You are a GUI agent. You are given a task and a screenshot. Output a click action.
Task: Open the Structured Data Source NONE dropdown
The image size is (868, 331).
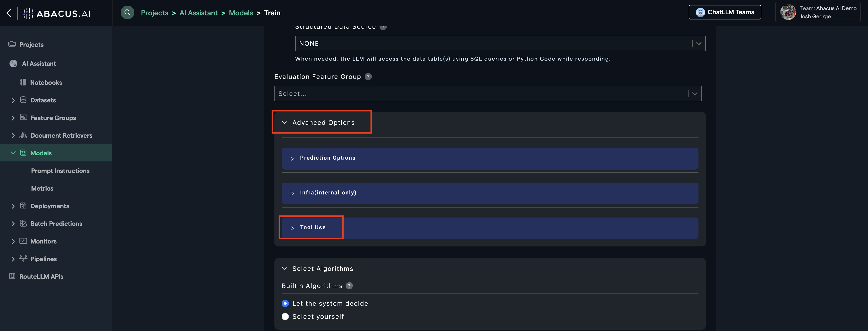(500, 43)
